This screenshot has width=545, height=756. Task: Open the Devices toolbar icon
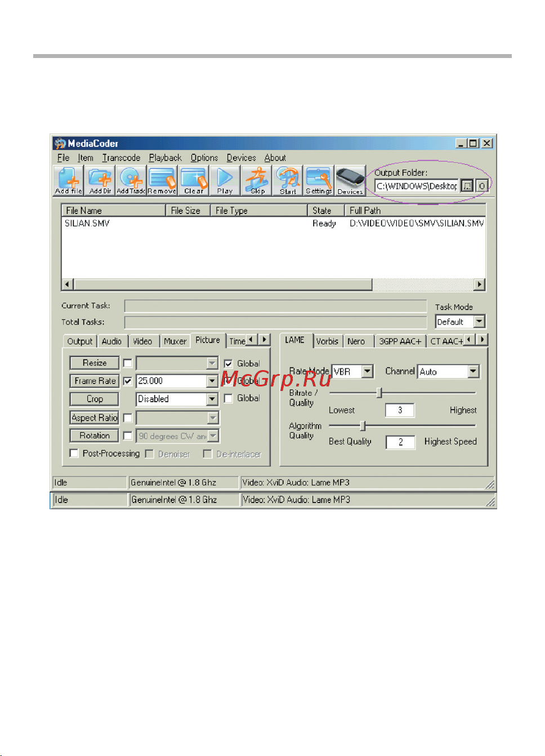[350, 180]
